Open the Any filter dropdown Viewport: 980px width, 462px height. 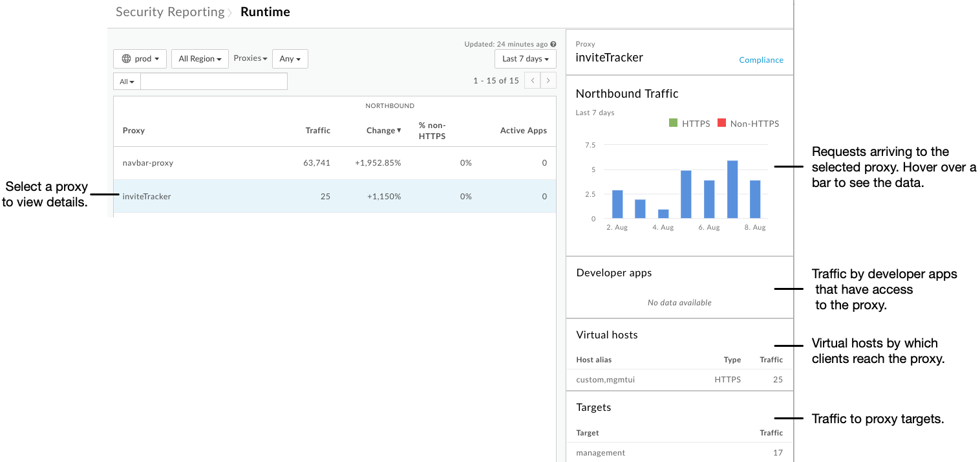(x=290, y=58)
